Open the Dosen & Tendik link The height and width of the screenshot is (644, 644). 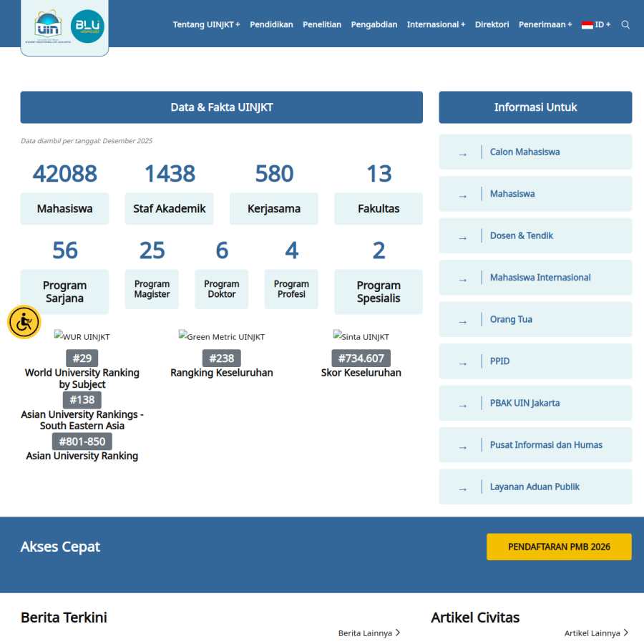521,235
